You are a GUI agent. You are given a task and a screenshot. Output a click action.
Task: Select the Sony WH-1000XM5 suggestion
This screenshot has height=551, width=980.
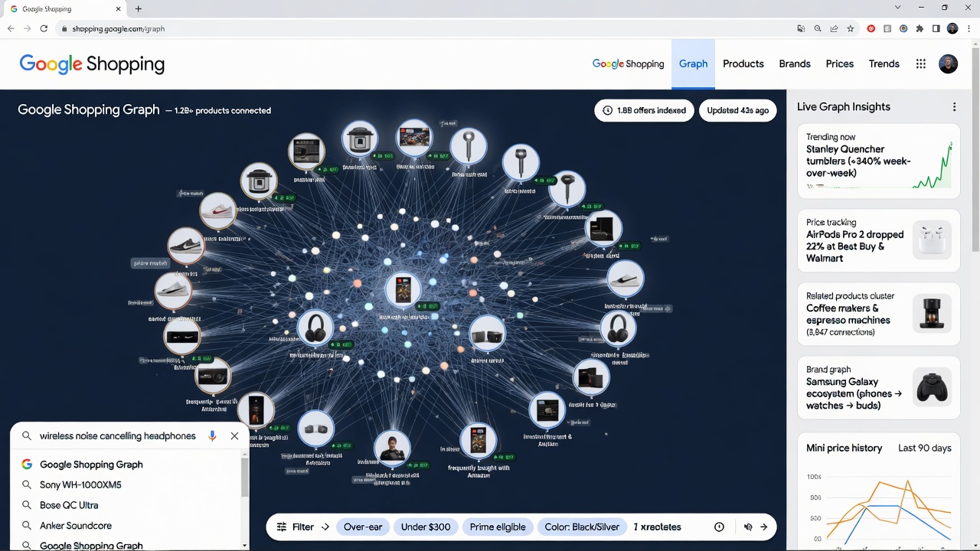click(x=80, y=484)
